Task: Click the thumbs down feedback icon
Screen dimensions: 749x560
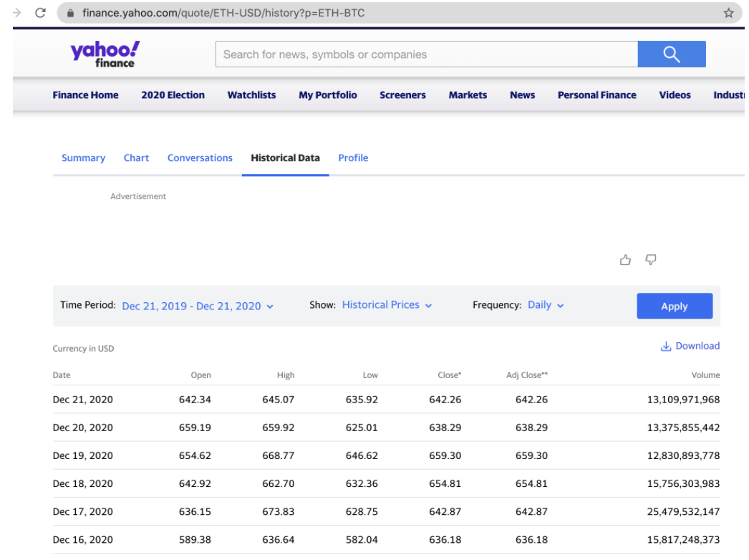Action: (x=651, y=259)
